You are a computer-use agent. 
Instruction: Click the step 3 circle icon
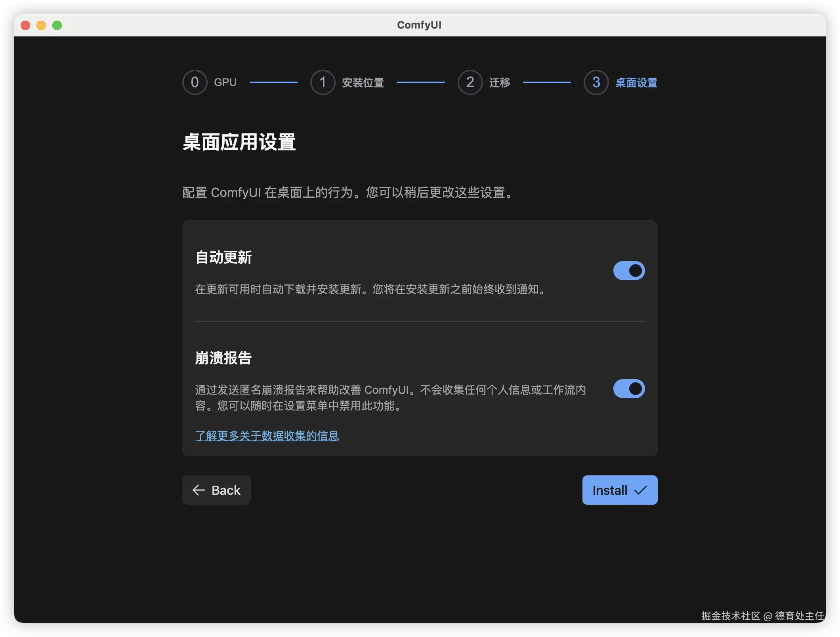[596, 82]
